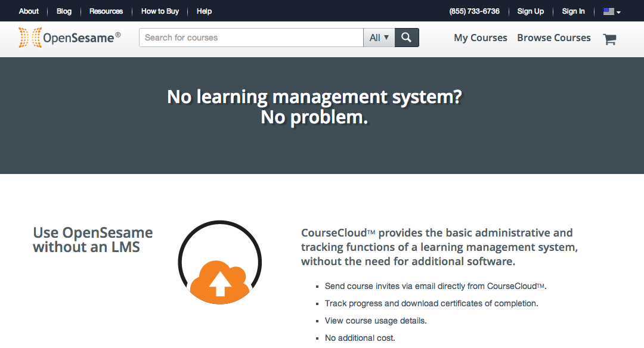This screenshot has height=348, width=644.
Task: Expand the All category dropdown
Action: pyautogui.click(x=379, y=38)
